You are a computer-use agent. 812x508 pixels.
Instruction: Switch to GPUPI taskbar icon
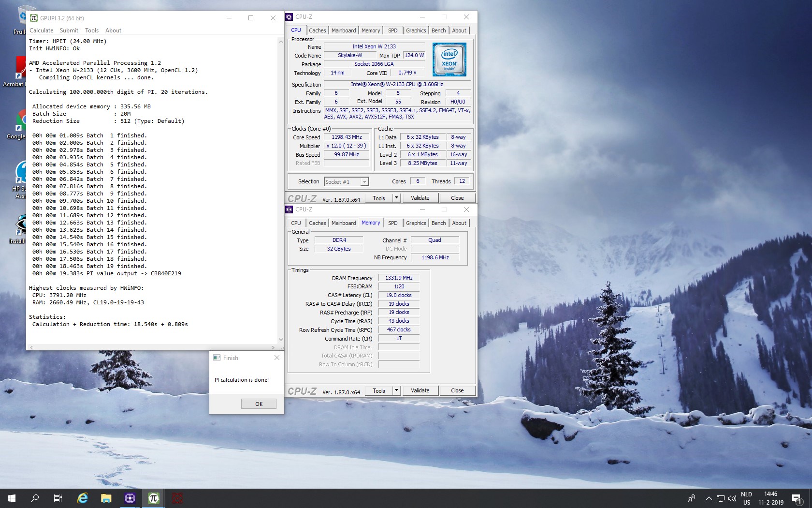point(153,498)
